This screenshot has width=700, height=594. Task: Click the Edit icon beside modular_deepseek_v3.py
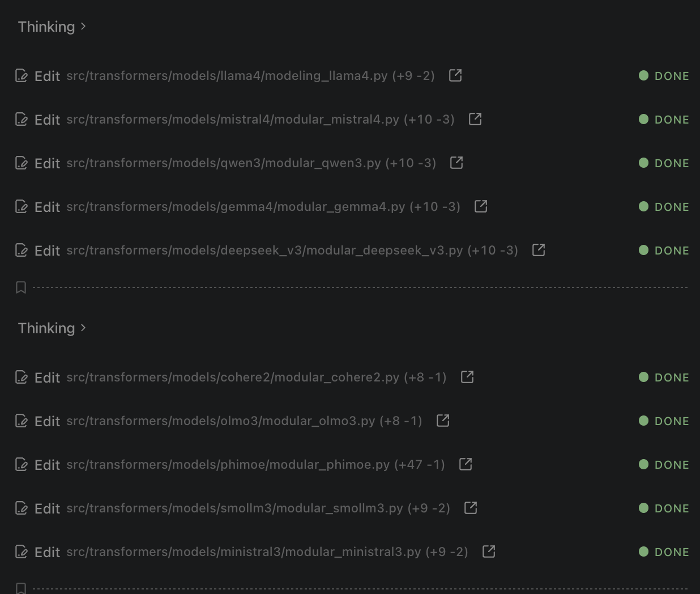point(21,250)
